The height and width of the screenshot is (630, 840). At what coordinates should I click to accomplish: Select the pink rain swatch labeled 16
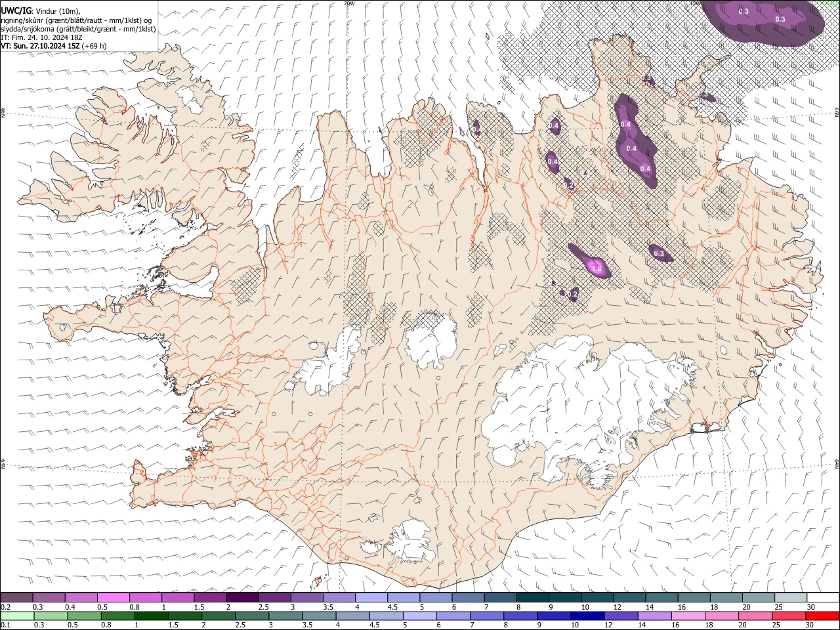click(687, 616)
